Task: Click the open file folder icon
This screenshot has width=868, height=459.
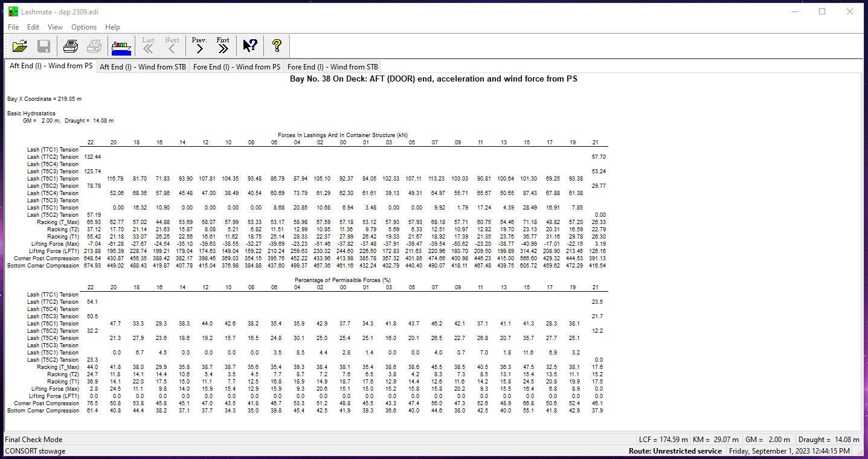Action: (20, 46)
